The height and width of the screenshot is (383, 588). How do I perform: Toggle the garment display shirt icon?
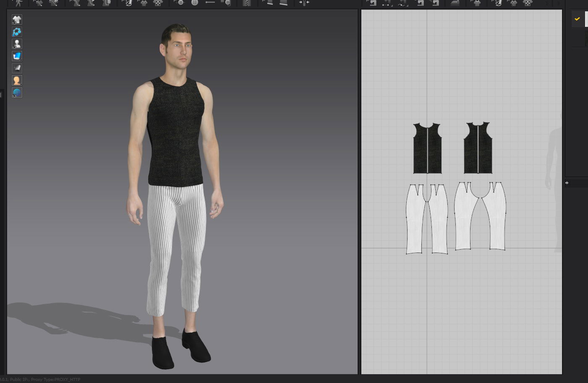click(17, 20)
